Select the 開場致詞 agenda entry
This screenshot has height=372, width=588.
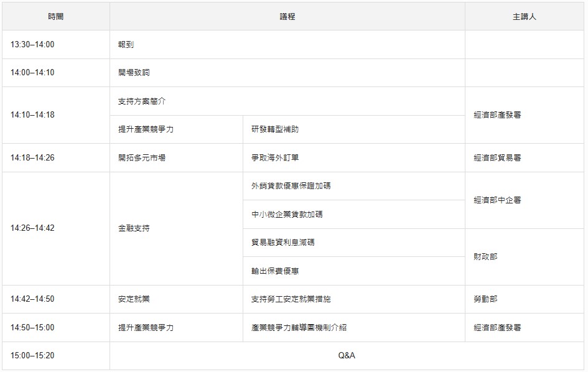(x=134, y=73)
